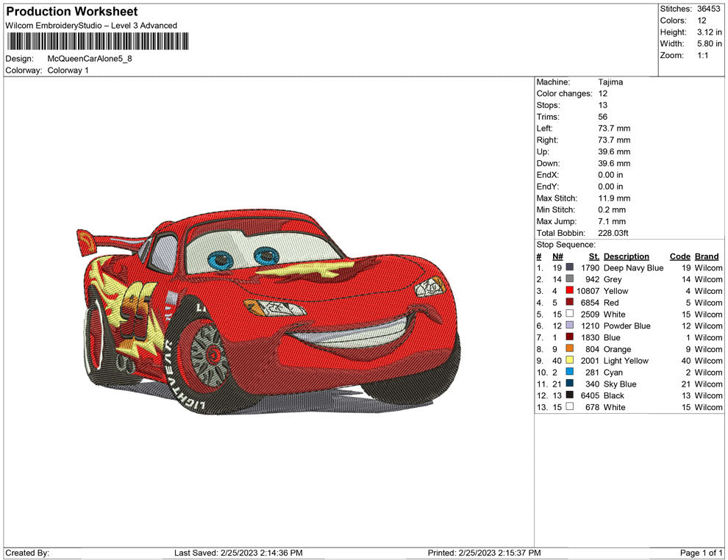Click the Cyan thread color swatch
This screenshot has width=728, height=560.
point(569,373)
